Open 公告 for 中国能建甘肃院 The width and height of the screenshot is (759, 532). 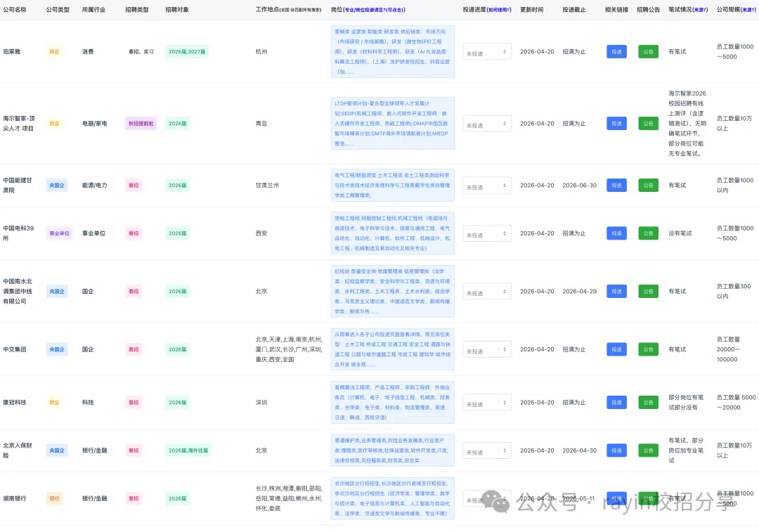tap(648, 186)
